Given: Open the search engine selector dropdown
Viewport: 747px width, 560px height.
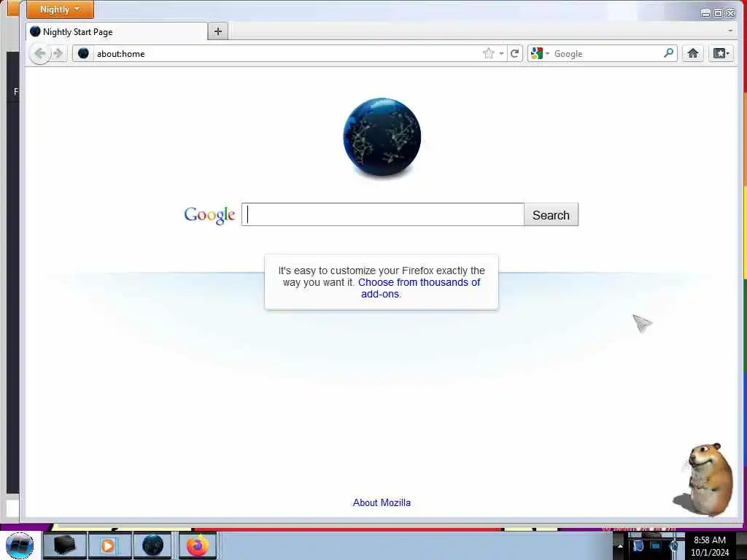Looking at the screenshot, I should click(541, 53).
